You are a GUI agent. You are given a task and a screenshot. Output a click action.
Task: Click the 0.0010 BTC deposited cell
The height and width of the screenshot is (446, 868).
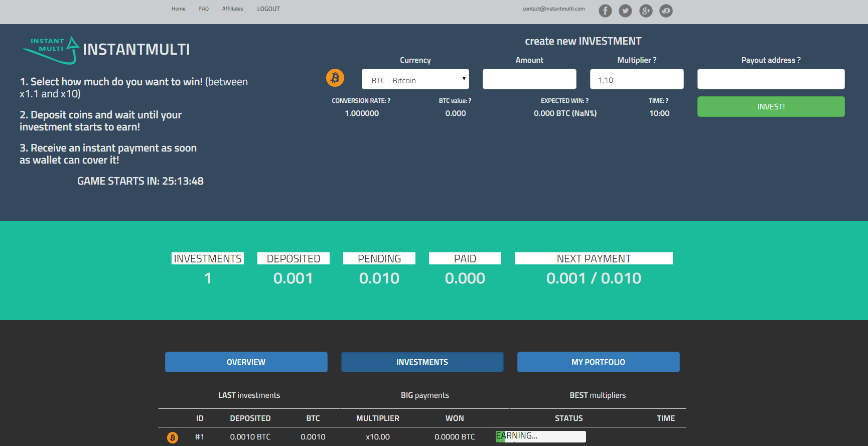tap(250, 437)
